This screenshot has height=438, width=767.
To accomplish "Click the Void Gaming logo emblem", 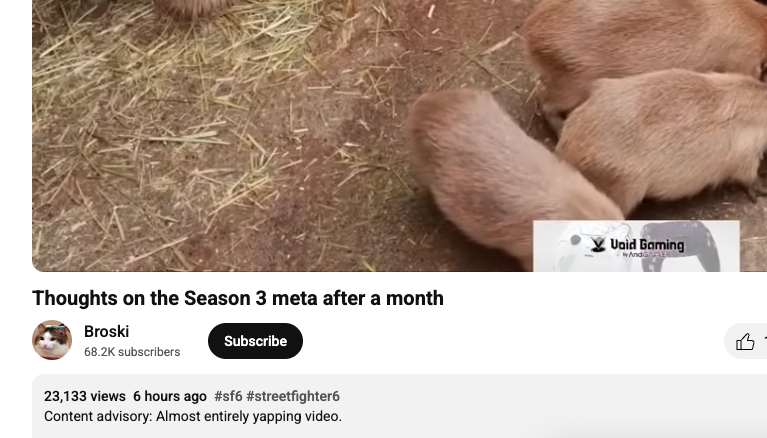I will click(x=598, y=244).
